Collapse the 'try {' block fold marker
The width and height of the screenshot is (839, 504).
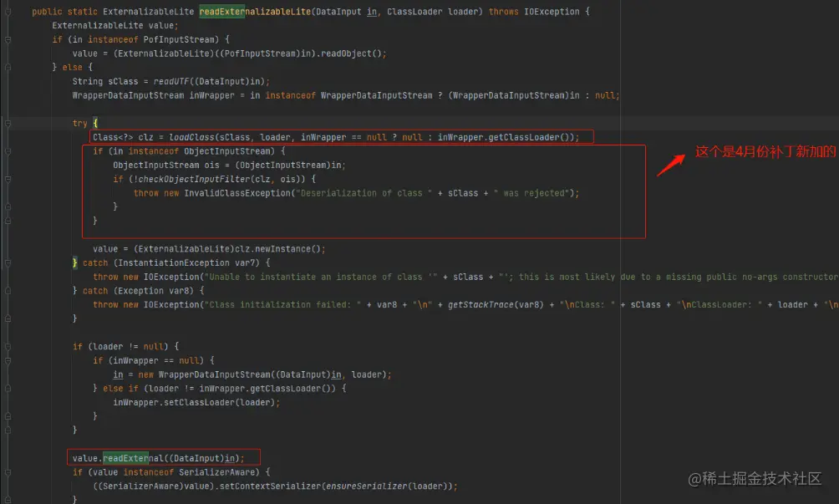coord(8,124)
